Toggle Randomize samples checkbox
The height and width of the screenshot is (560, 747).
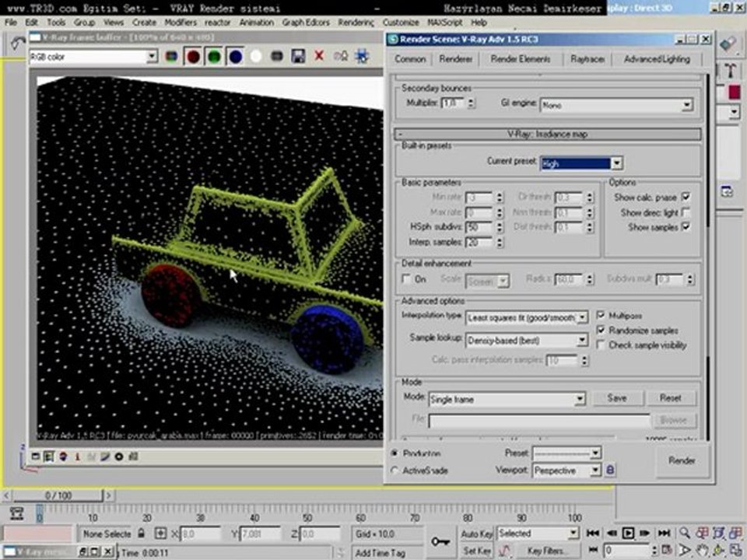coord(601,330)
